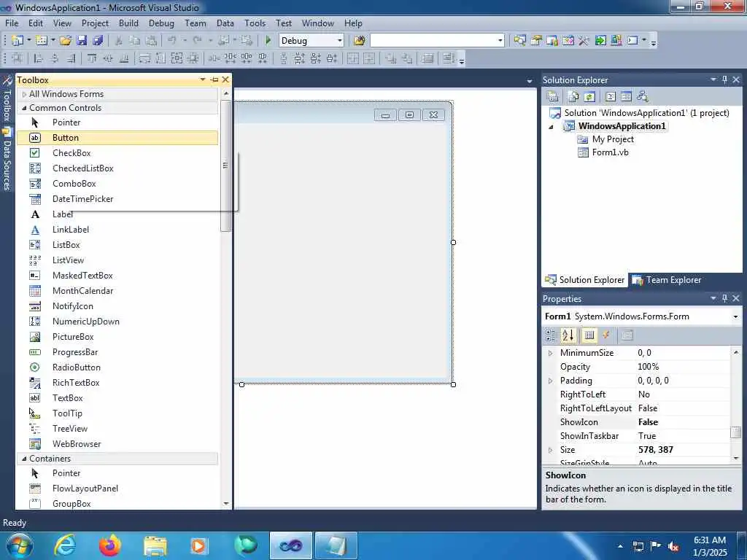Switch to the Team Explorer tab

[x=667, y=280]
